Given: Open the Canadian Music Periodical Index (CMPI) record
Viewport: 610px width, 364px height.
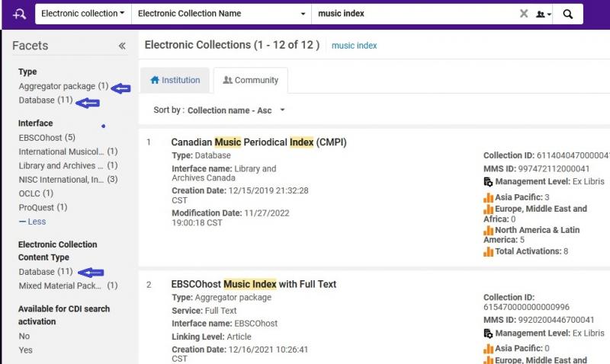Looking at the screenshot, I should [260, 142].
